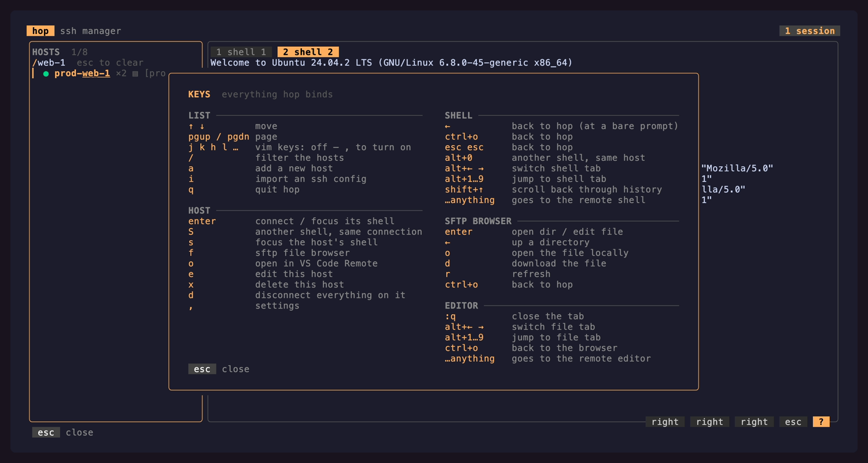This screenshot has width=868, height=463.
Task: Click 'jump to file tab' entry
Action: point(556,337)
